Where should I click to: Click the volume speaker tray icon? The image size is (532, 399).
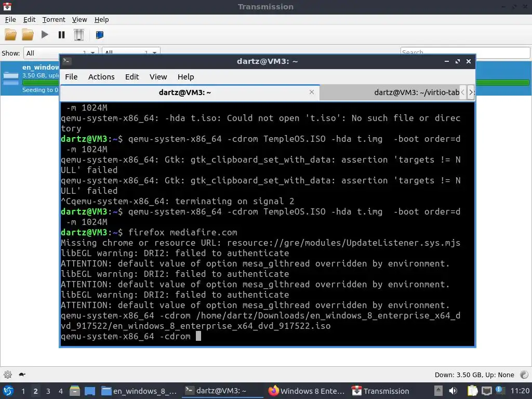(453, 391)
